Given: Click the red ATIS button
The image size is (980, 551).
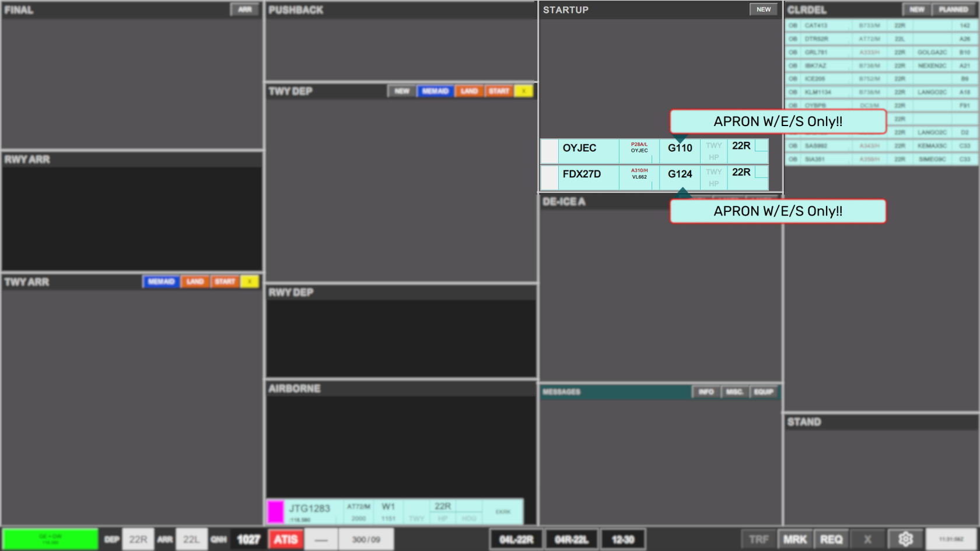Looking at the screenshot, I should (x=286, y=539).
